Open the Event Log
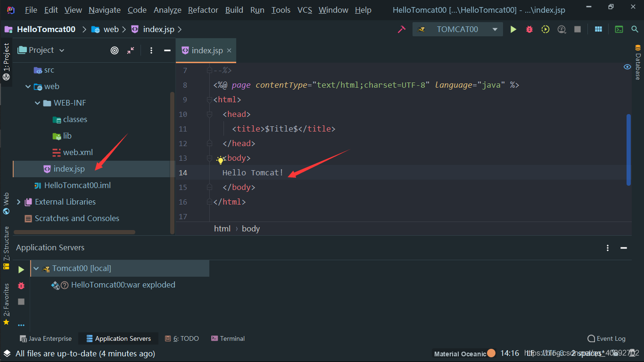This screenshot has width=644, height=362. tap(606, 338)
